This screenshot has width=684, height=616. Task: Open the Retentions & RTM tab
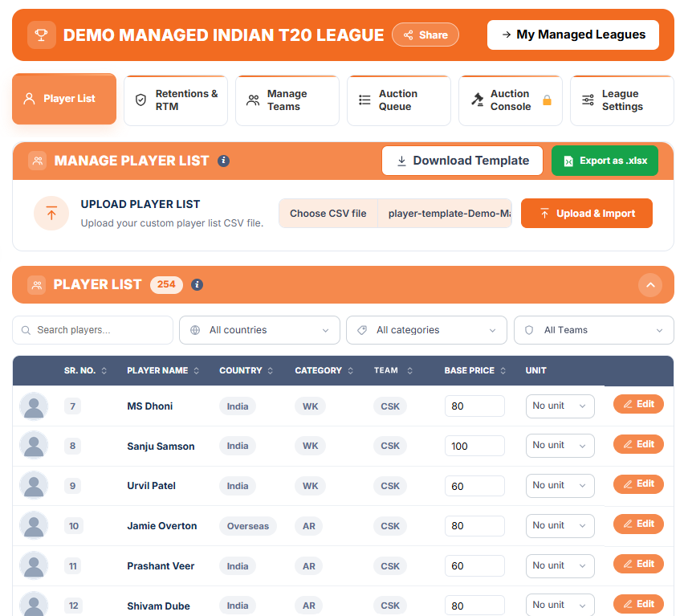click(176, 100)
